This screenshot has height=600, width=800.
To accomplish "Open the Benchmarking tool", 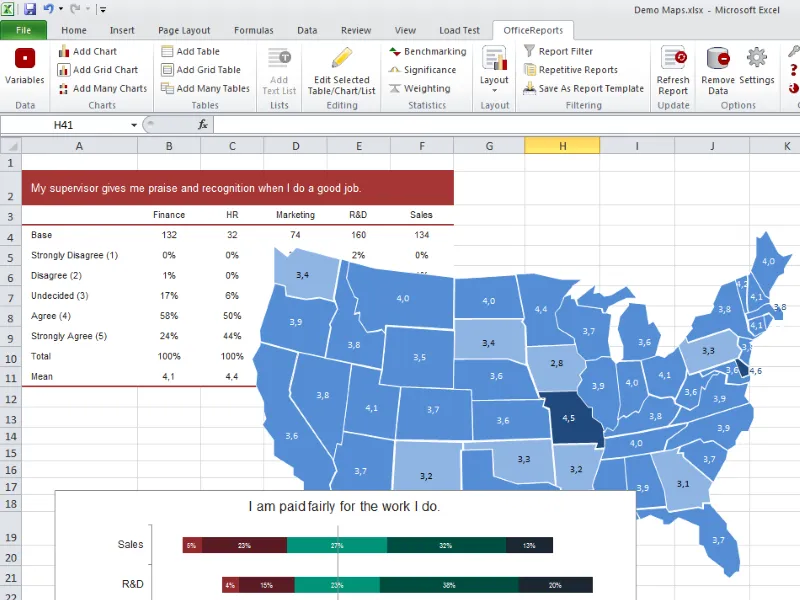I will (428, 51).
